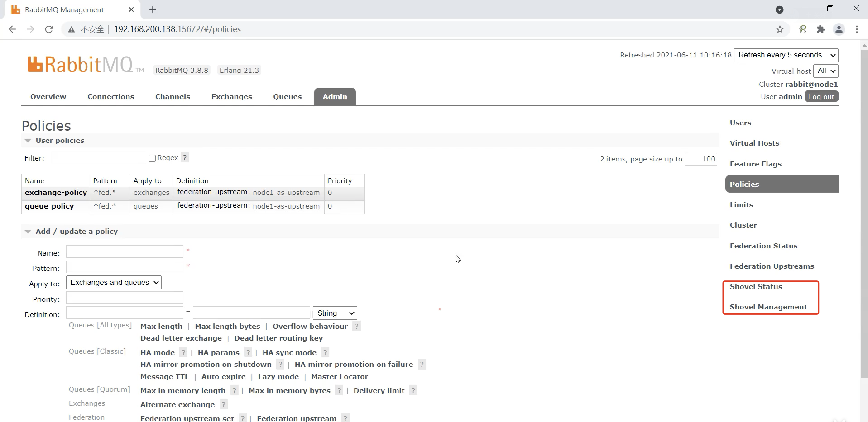The image size is (868, 422).
Task: Open the browser profile avatar icon
Action: click(839, 29)
